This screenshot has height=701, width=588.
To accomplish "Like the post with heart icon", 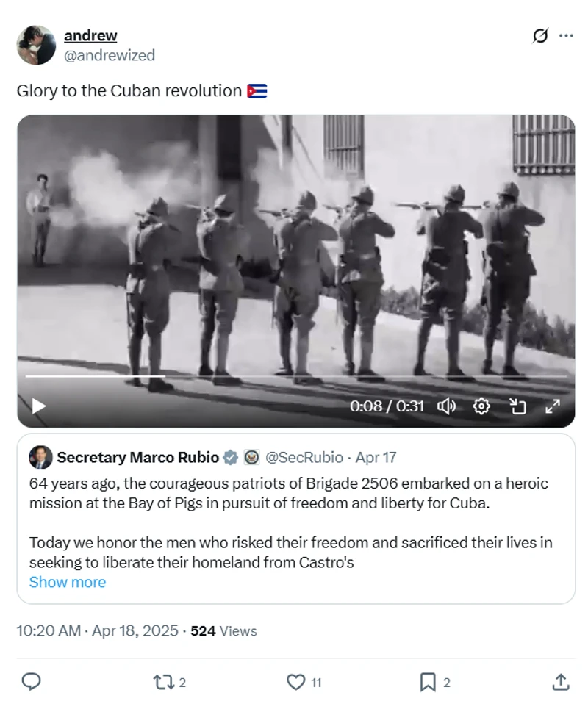I will 295,682.
